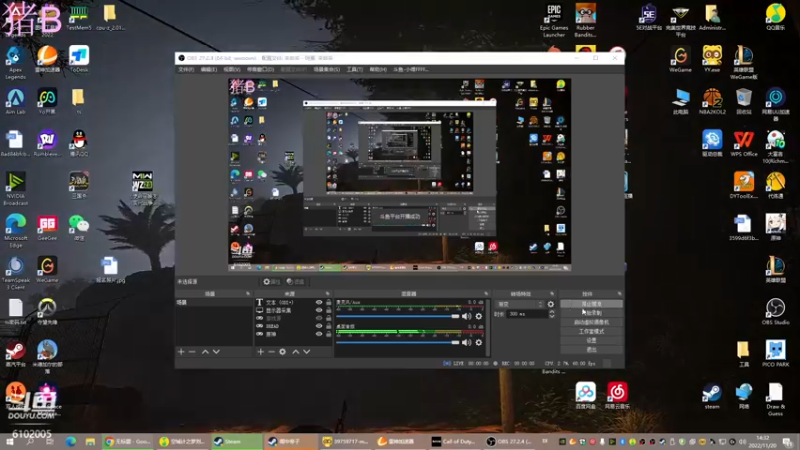Image resolution: width=800 pixels, height=450 pixels.
Task: Mute the 桌面音频 speaker icon in mixer
Action: [x=467, y=342]
